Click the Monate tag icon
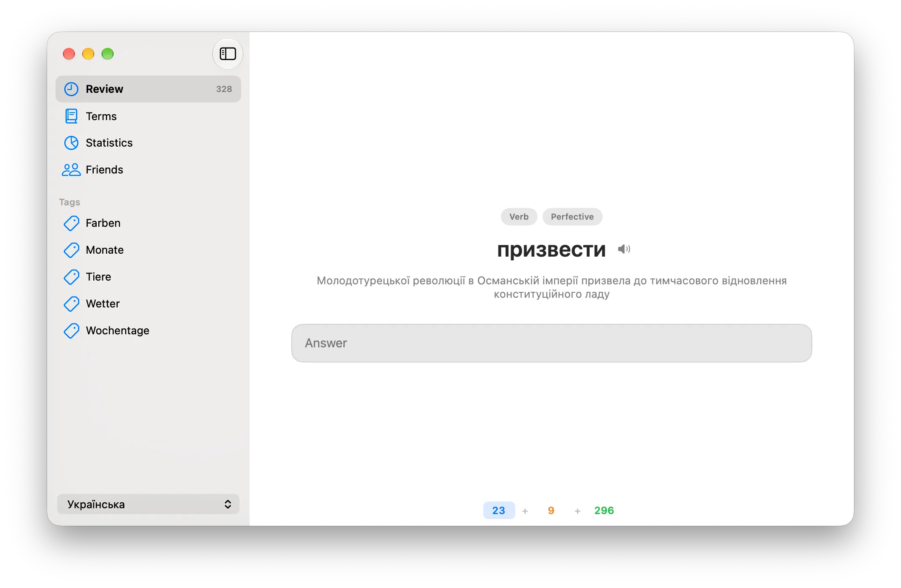Image resolution: width=901 pixels, height=588 pixels. click(71, 250)
